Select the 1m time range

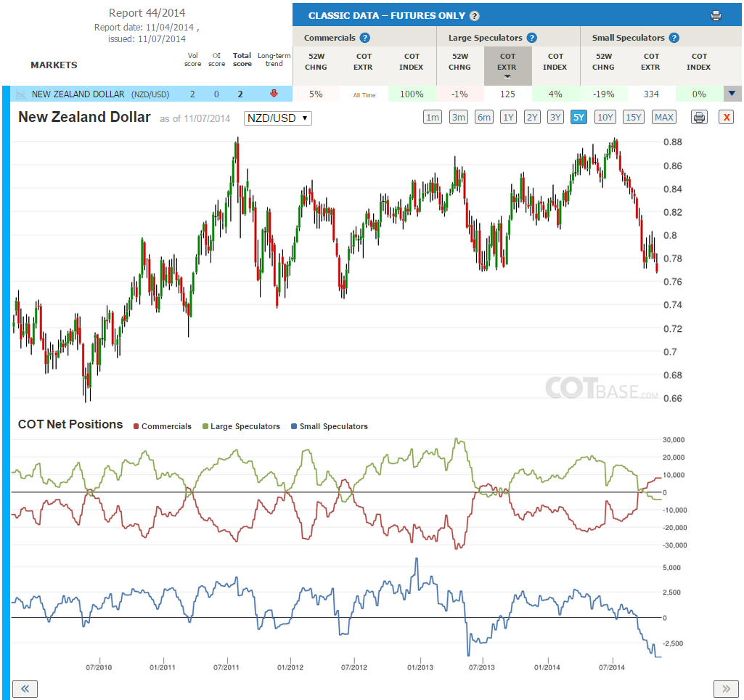tap(433, 117)
